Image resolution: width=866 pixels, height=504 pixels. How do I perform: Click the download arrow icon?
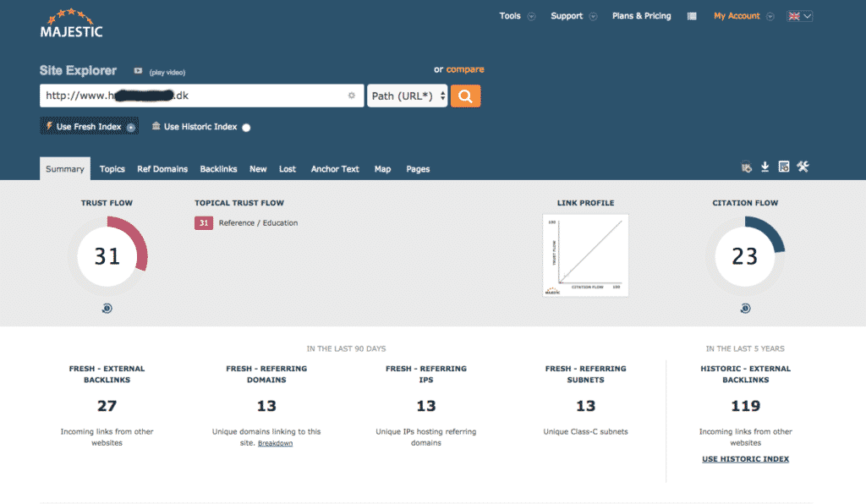765,167
